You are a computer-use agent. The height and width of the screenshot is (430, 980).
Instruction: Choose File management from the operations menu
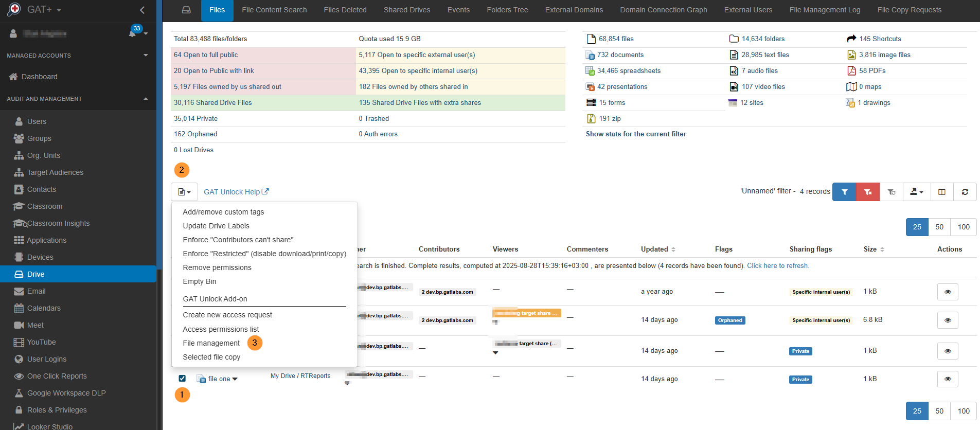click(211, 343)
